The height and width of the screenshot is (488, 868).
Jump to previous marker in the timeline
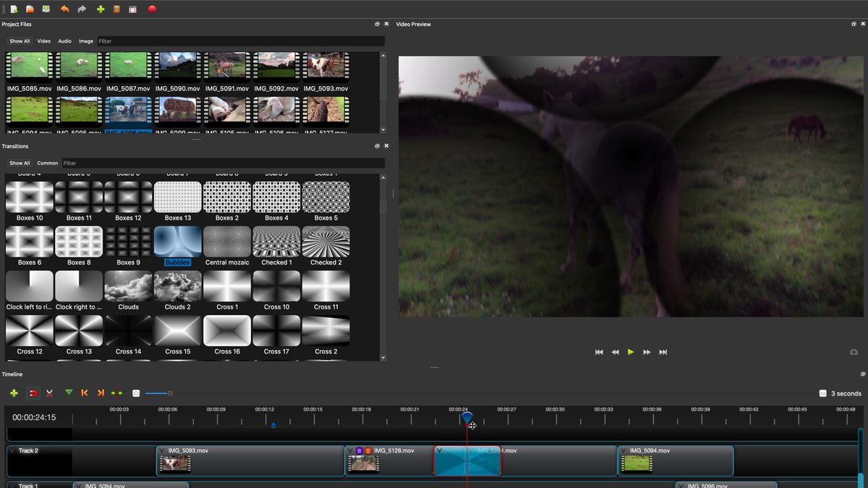click(83, 393)
